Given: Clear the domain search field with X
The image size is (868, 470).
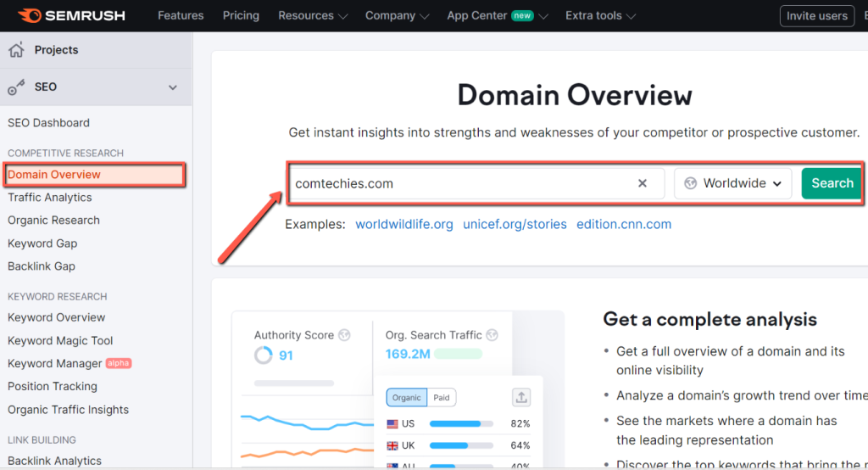Looking at the screenshot, I should pos(643,183).
